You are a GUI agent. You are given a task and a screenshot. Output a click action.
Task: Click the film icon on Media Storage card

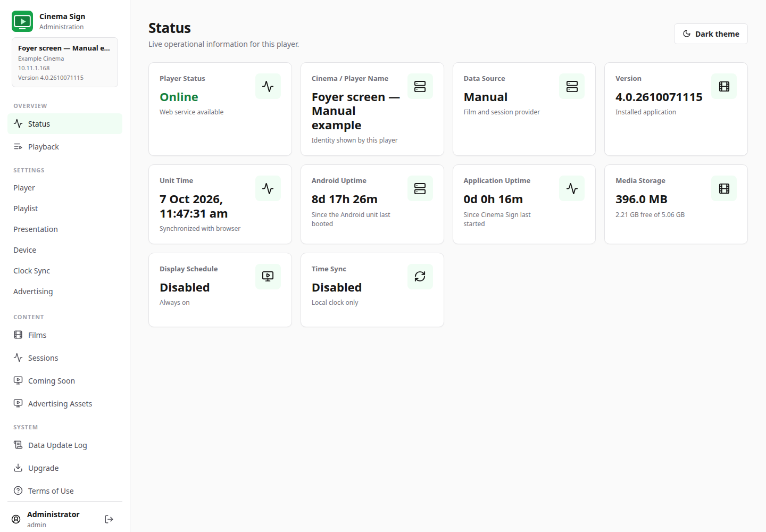[x=724, y=188]
